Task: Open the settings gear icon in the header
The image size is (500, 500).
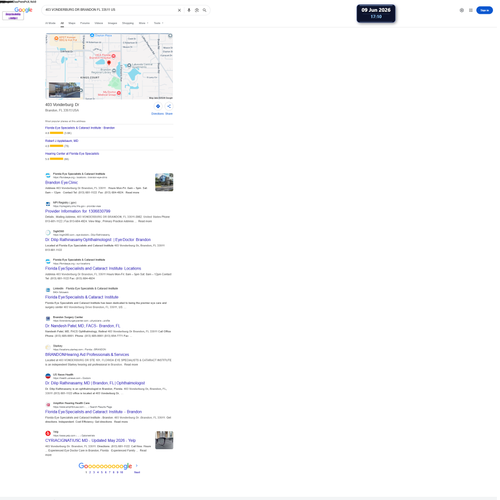Action: point(462,10)
